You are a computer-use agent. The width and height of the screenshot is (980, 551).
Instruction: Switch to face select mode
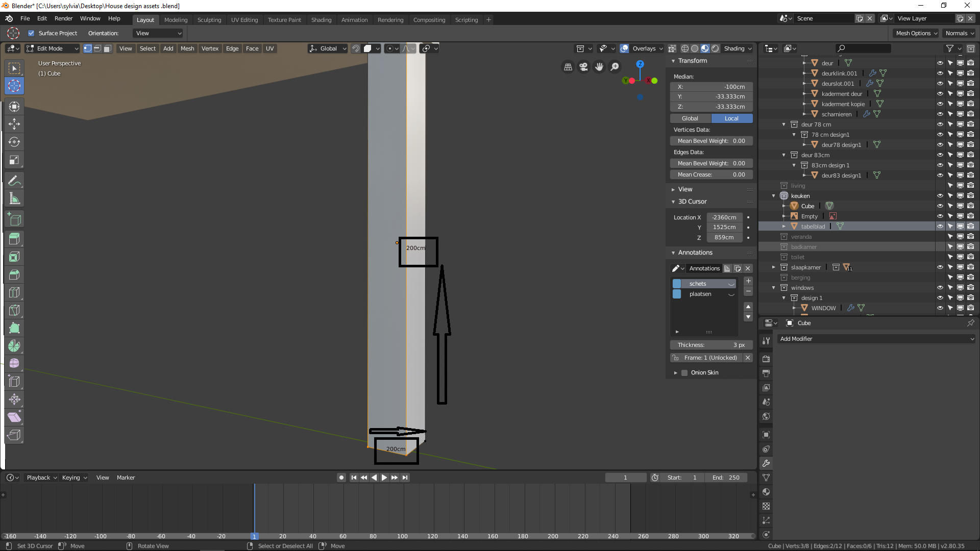pyautogui.click(x=107, y=48)
